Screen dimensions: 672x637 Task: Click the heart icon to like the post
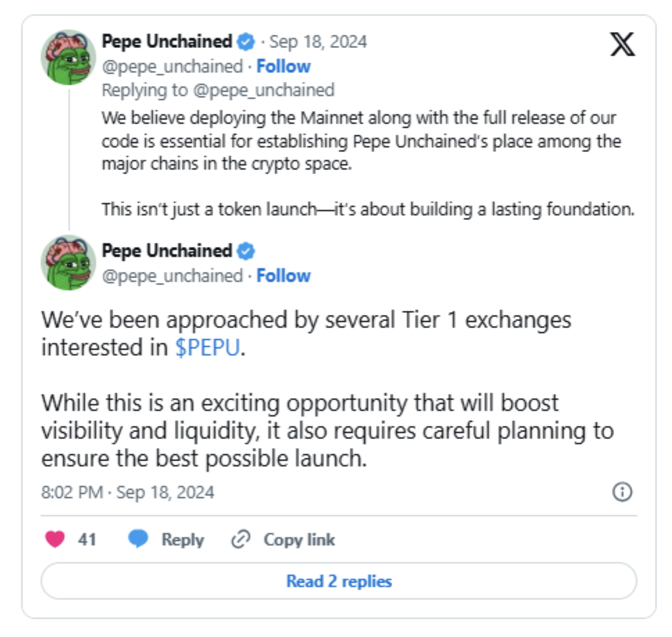click(x=55, y=539)
